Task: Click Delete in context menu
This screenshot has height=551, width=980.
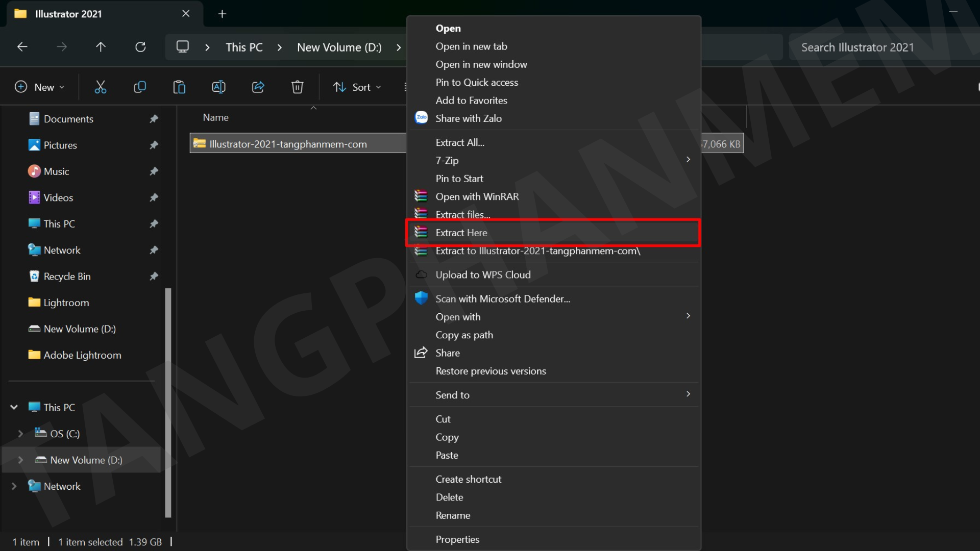Action: 553,497
